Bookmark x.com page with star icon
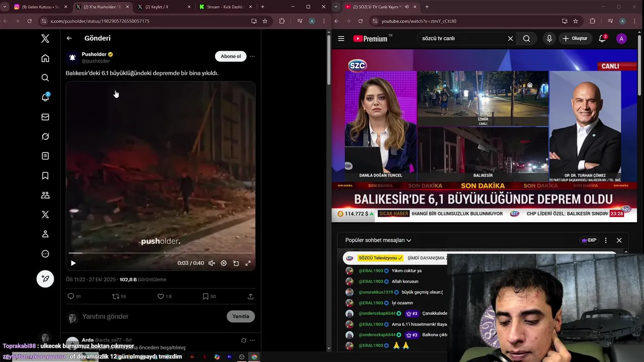This screenshot has width=644, height=362. [x=265, y=21]
